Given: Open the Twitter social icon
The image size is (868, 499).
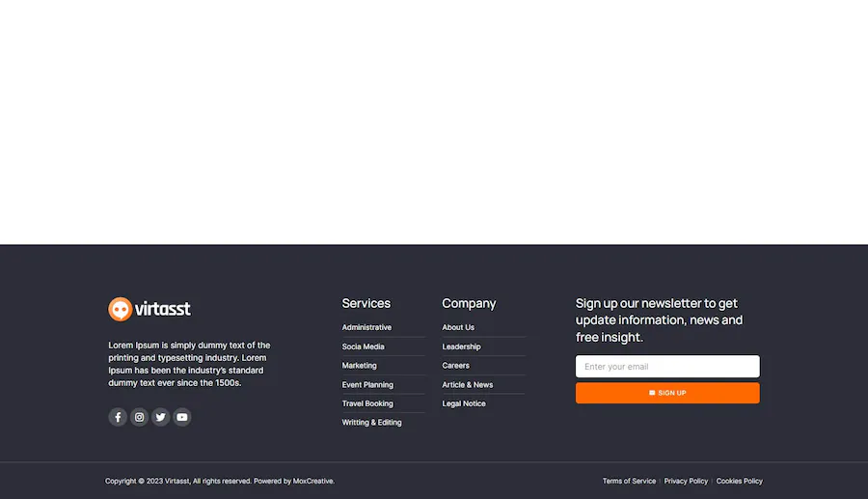Looking at the screenshot, I should (160, 417).
